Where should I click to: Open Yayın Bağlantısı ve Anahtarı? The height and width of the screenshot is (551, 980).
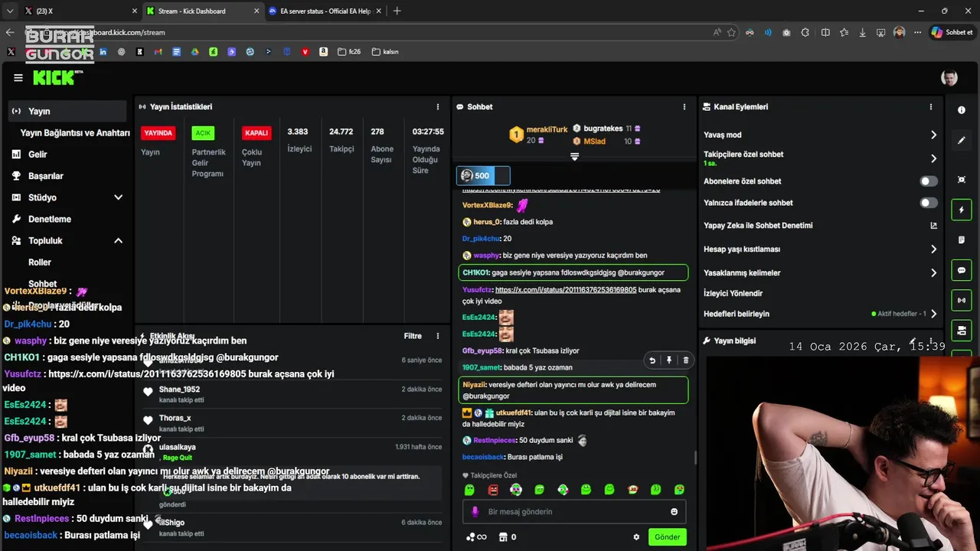(x=75, y=132)
